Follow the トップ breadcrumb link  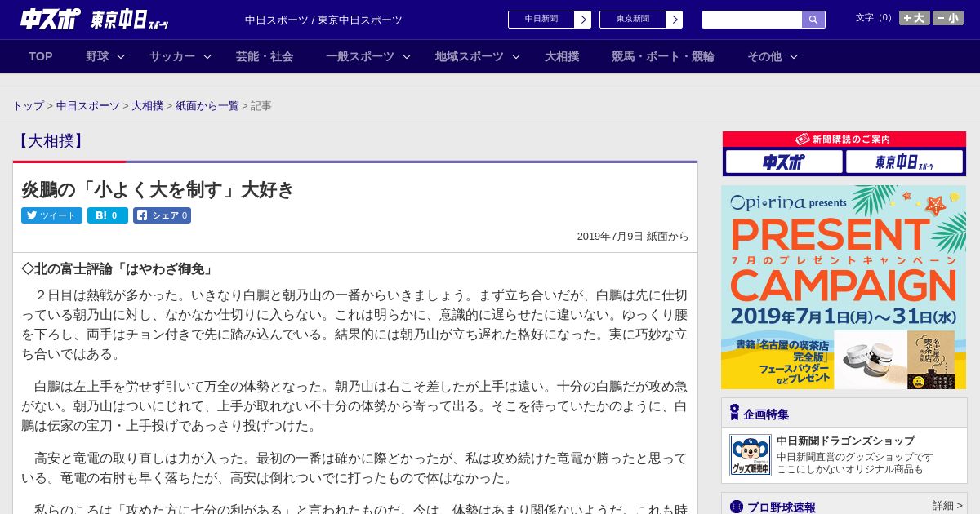[x=29, y=106]
